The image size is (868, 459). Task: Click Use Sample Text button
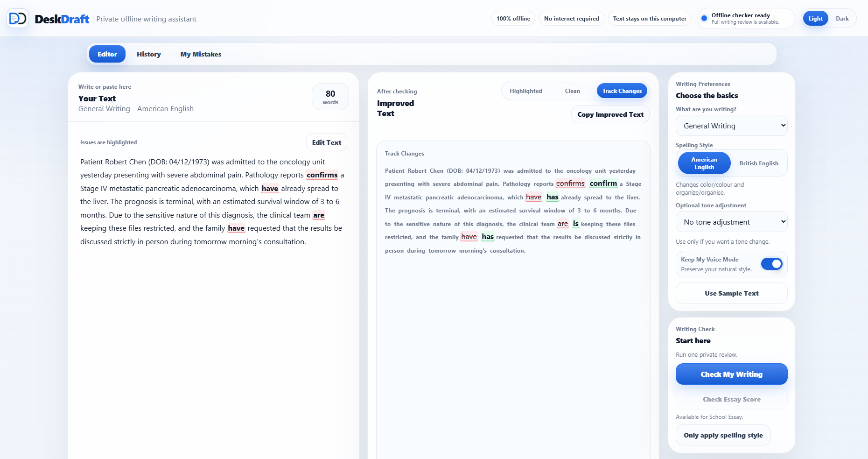click(731, 293)
